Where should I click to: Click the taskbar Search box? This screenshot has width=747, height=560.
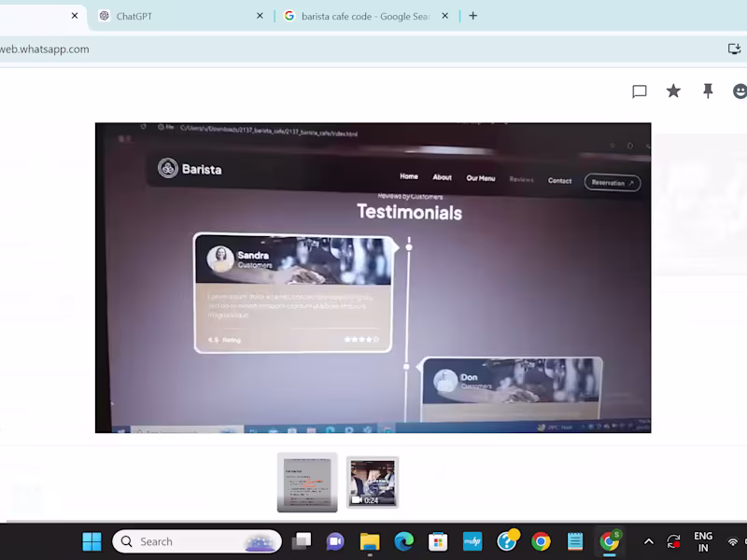click(x=197, y=541)
